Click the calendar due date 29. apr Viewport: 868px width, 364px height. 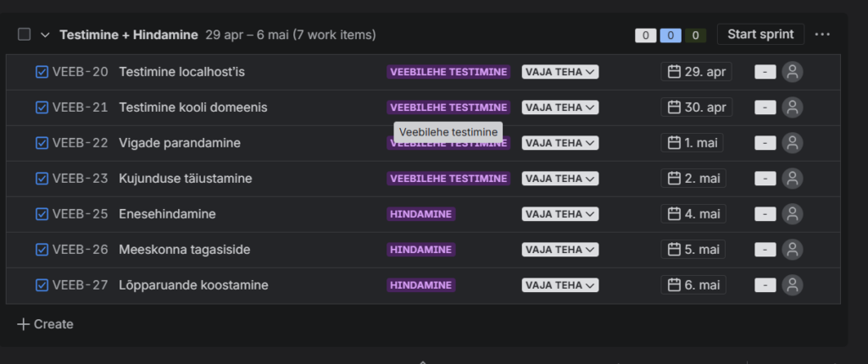click(x=696, y=72)
